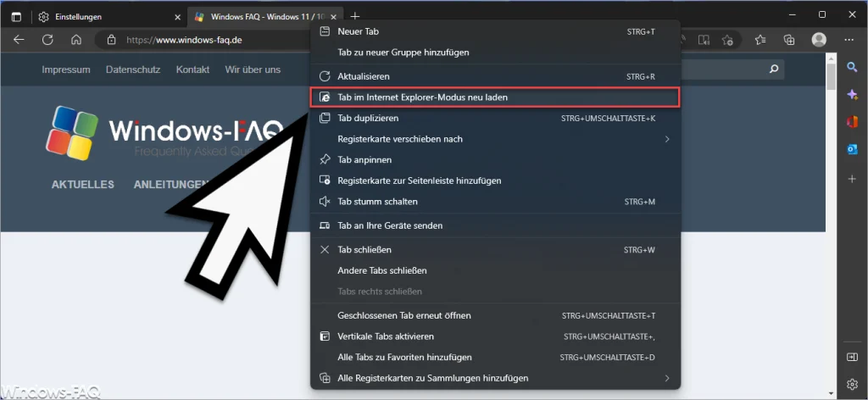Switch to the Einstellungen tab
This screenshot has width=868, height=400.
click(109, 17)
